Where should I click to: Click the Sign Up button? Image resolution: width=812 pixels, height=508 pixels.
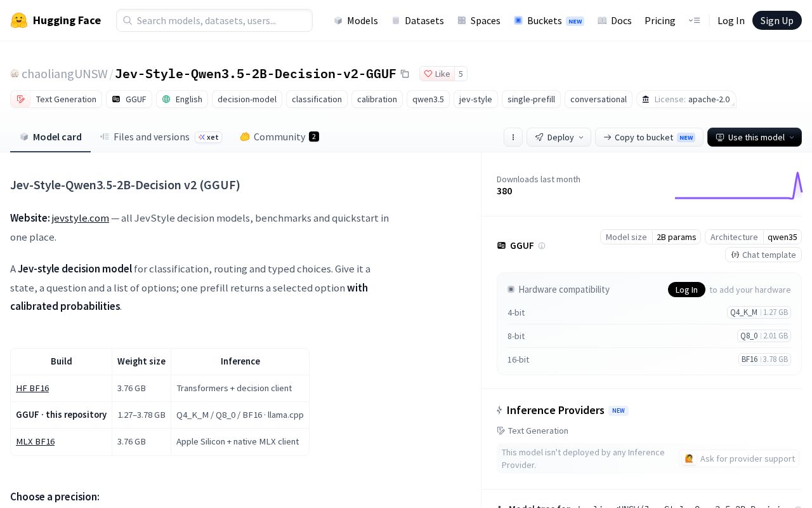777,20
